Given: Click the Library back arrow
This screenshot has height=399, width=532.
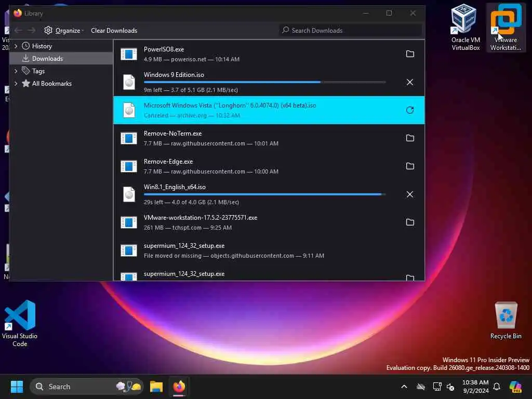Looking at the screenshot, I should pos(18,31).
